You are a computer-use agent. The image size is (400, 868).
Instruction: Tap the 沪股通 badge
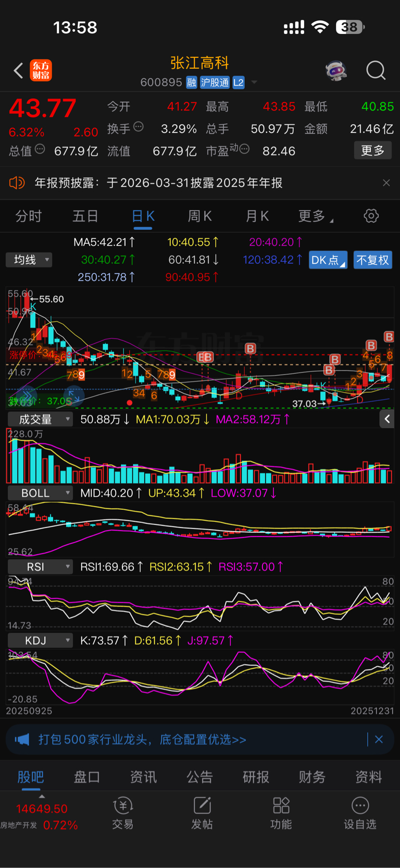click(215, 82)
